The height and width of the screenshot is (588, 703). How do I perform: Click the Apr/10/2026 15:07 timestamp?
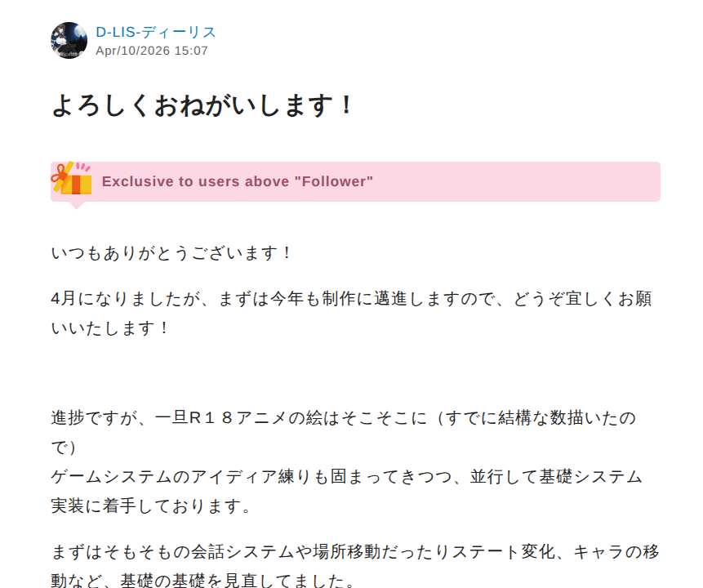click(x=152, y=51)
